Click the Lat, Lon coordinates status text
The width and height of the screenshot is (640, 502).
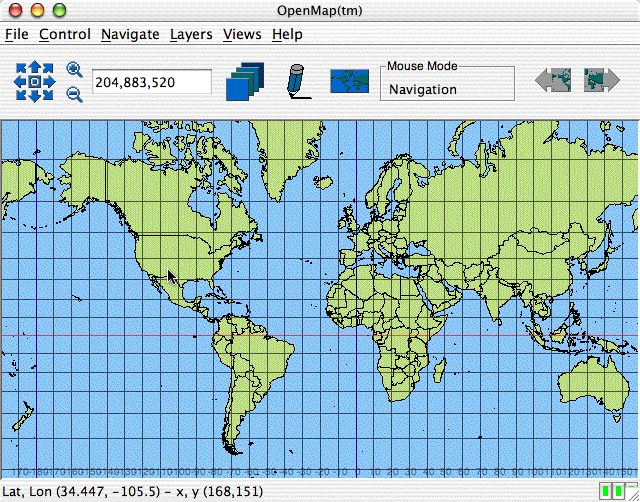pos(133,491)
